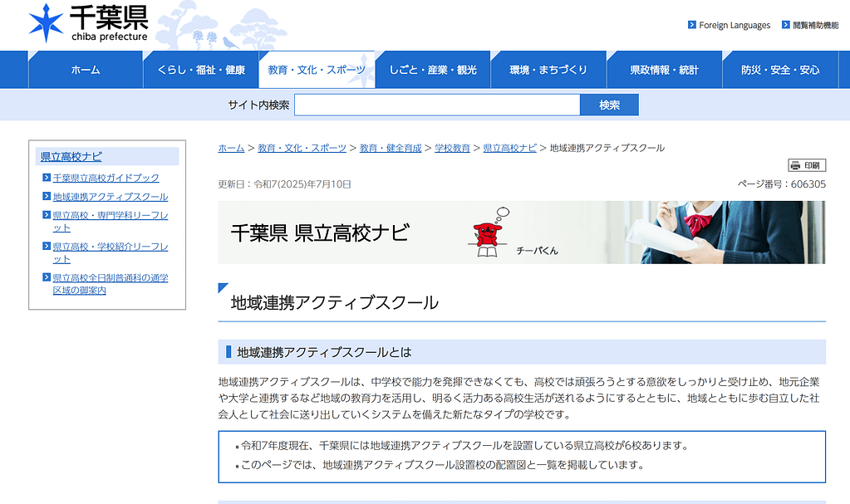Screen dimensions: 850x504
Task: Follow the 学校教育 breadcrumb link
Action: (452, 148)
